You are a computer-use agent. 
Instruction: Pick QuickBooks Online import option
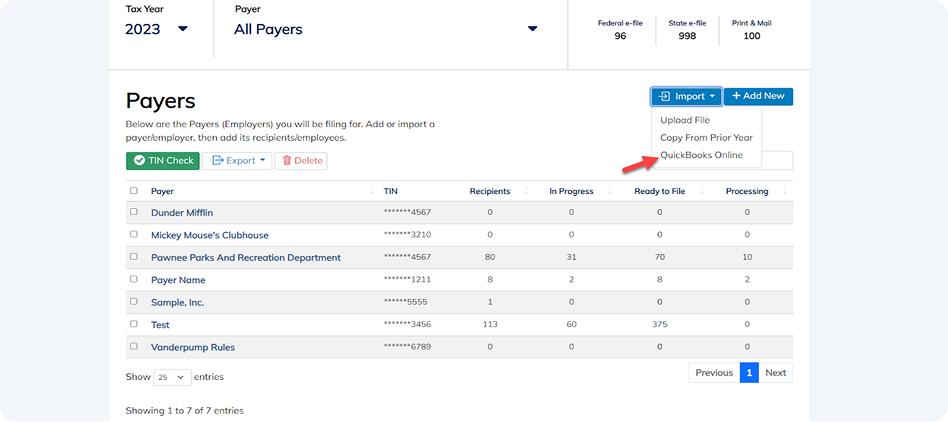point(701,155)
